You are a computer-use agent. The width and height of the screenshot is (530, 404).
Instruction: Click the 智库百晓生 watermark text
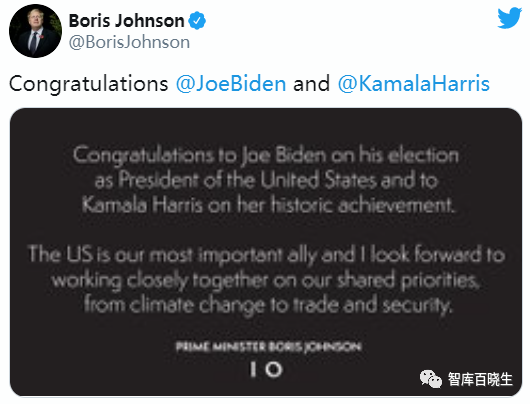480,379
